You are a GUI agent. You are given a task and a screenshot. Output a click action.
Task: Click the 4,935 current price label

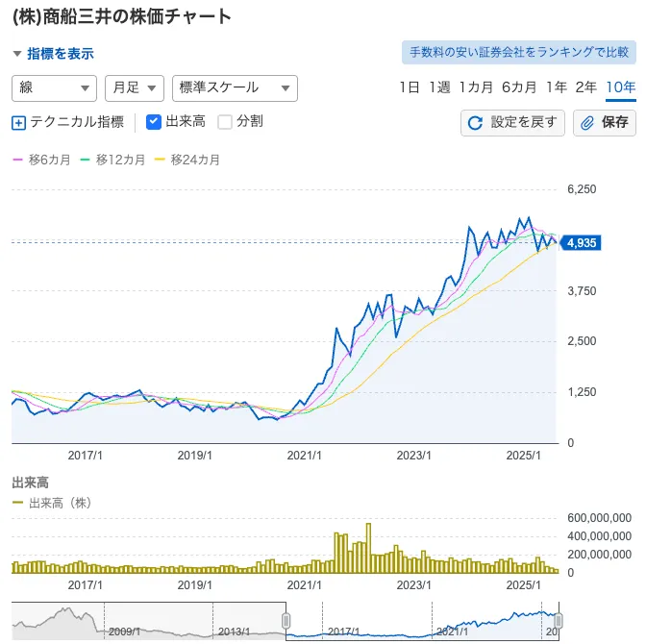(x=581, y=243)
